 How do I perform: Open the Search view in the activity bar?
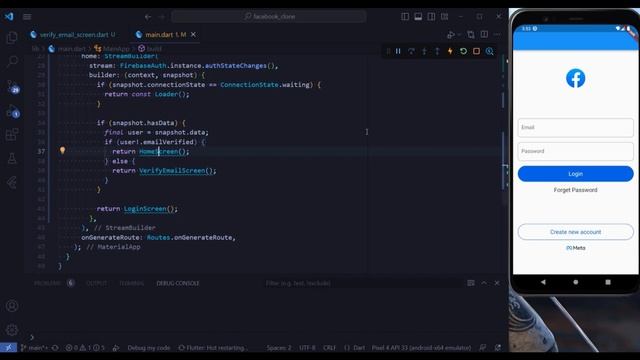pos(12,62)
